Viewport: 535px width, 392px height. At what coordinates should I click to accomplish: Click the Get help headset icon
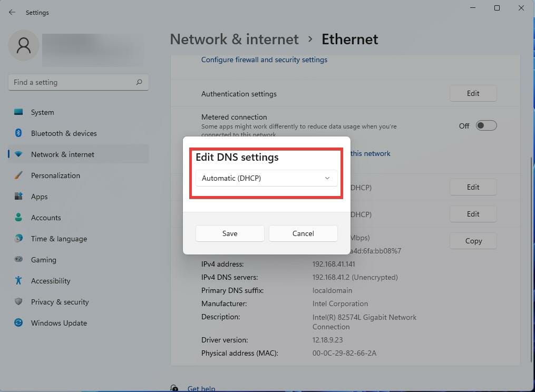[x=174, y=388]
